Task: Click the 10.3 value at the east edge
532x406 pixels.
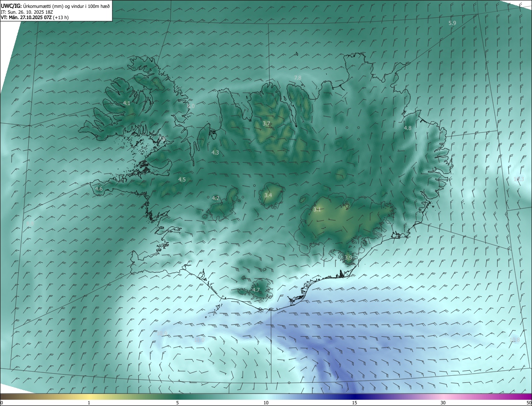Action: click(x=519, y=179)
